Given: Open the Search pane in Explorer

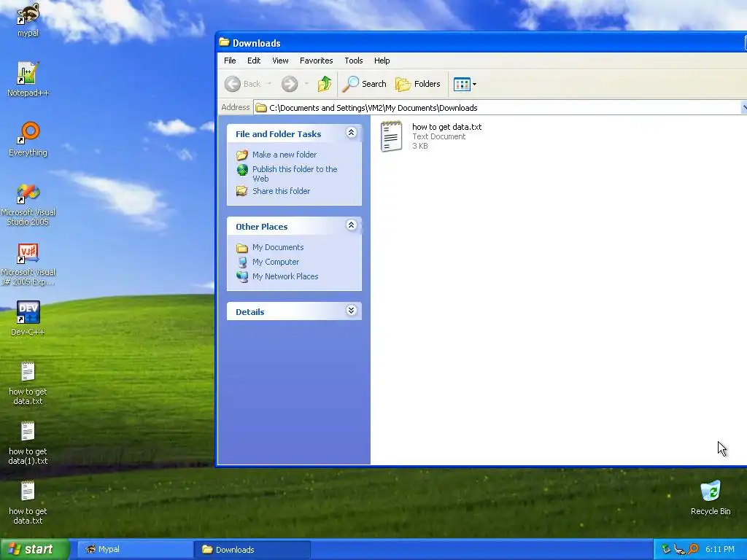Looking at the screenshot, I should click(x=365, y=84).
